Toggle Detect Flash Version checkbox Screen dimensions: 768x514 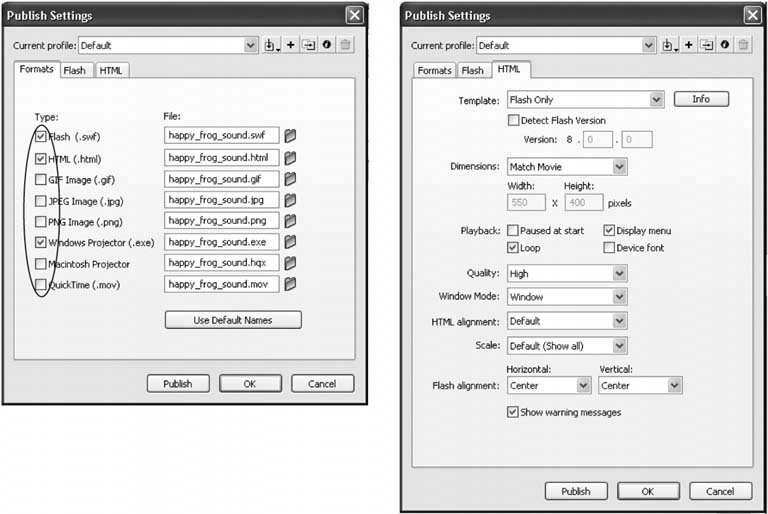pos(513,120)
